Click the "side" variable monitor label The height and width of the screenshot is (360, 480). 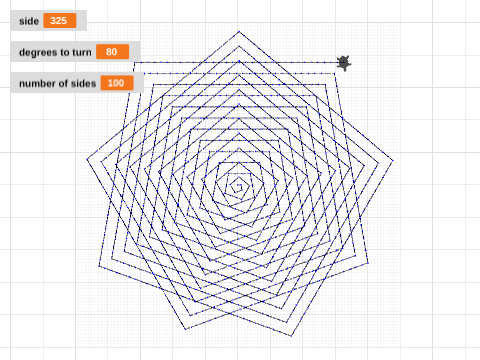[29, 21]
